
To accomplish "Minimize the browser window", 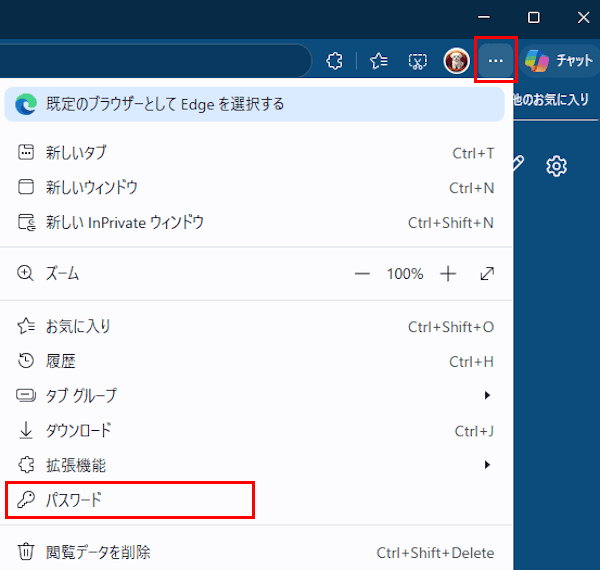I will click(x=484, y=17).
